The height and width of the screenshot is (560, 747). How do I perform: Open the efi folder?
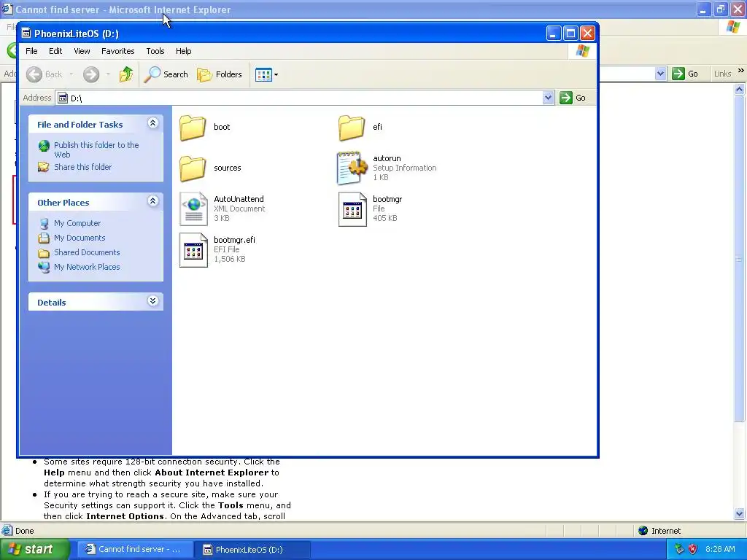pos(352,128)
